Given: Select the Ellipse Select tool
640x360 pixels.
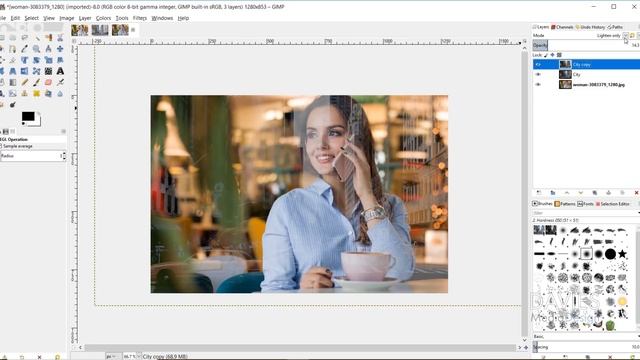Looking at the screenshot, I should coord(13,38).
